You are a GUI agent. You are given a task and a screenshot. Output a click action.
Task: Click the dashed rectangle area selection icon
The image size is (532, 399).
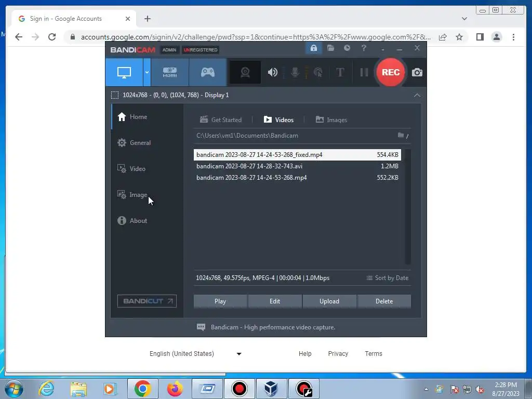click(x=115, y=95)
